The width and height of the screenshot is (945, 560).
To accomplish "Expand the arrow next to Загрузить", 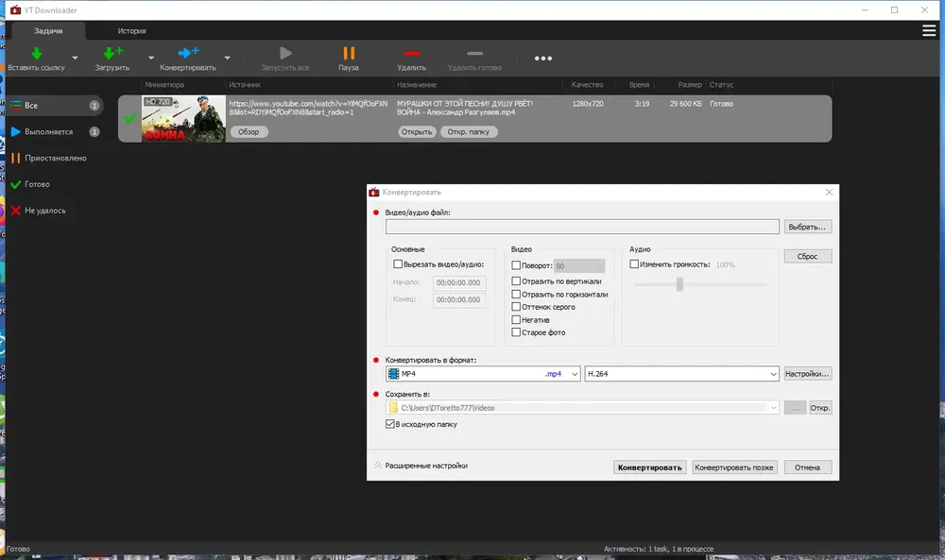I will point(150,58).
